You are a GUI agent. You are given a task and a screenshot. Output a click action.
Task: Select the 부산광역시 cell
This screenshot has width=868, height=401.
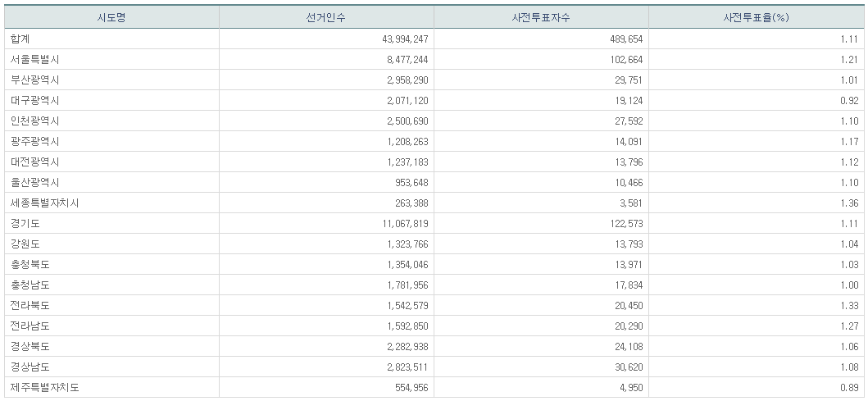click(35, 80)
